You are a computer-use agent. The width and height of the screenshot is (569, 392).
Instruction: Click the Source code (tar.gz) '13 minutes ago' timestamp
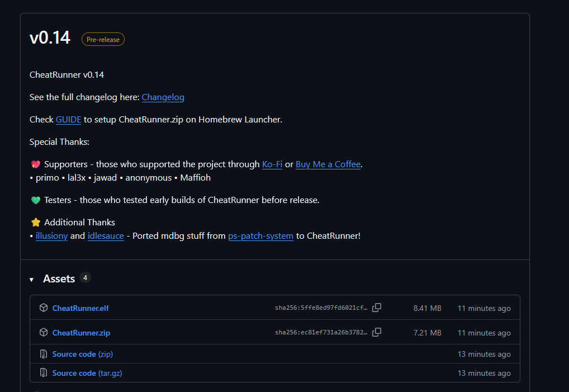(x=484, y=373)
